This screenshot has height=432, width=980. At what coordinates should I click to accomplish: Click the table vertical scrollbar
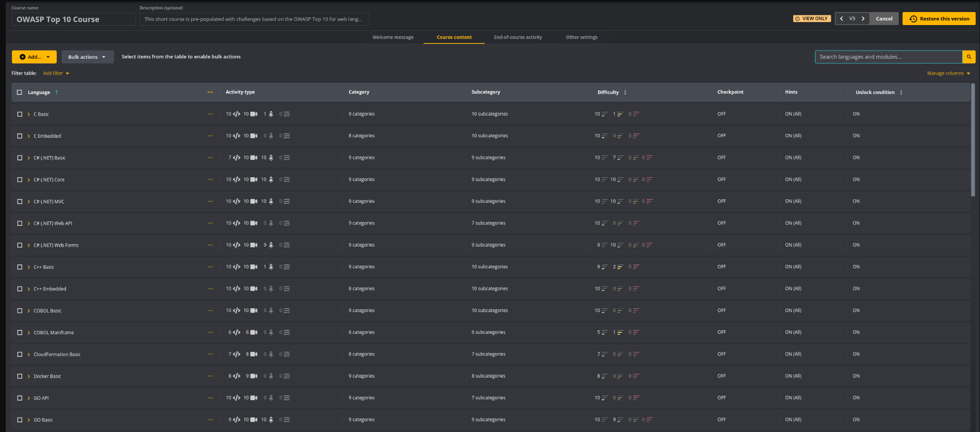(x=973, y=140)
